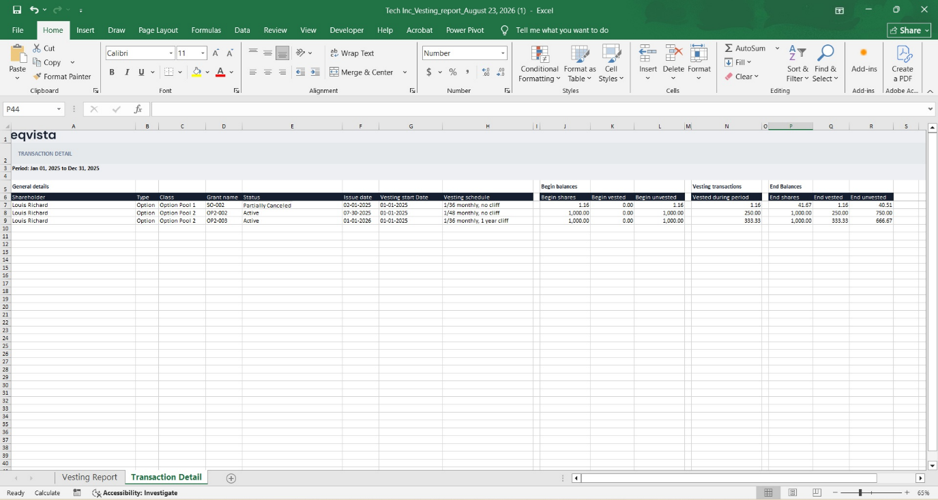Open Cell Styles gallery
This screenshot has width=938, height=500.
click(611, 63)
